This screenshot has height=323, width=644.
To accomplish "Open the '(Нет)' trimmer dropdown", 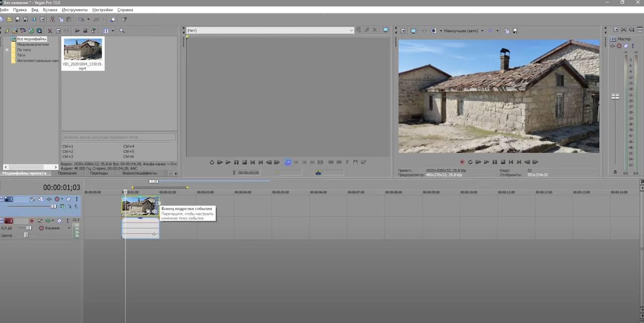I will [351, 30].
